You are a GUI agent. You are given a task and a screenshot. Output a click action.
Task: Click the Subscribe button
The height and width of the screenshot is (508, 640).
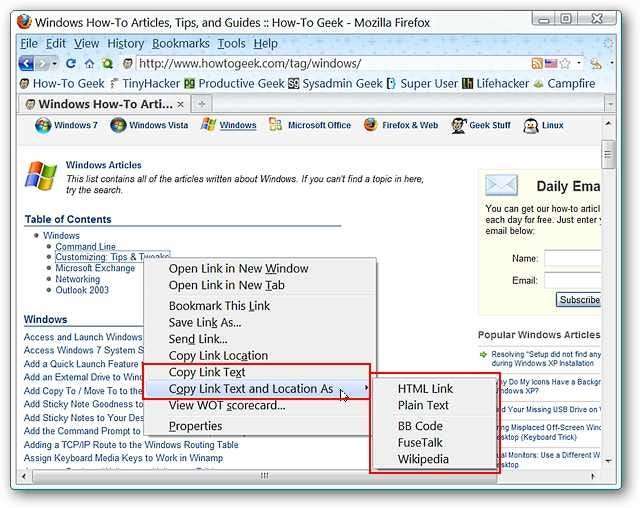tap(579, 300)
